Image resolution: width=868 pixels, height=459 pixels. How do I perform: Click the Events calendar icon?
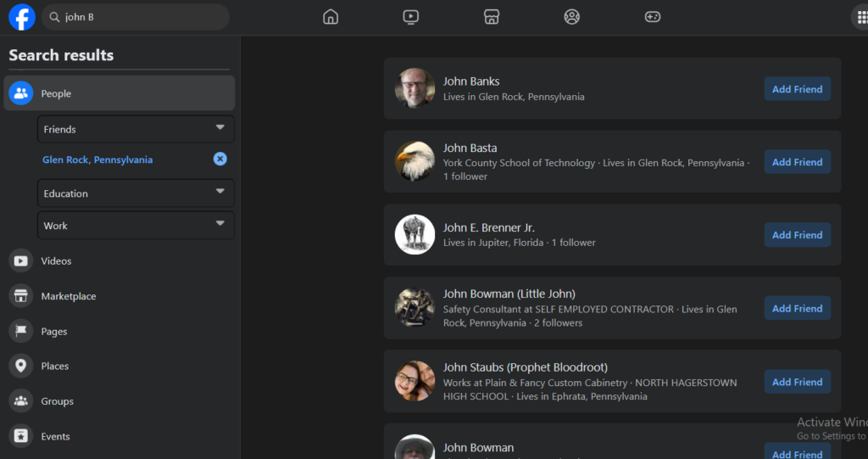pos(21,436)
